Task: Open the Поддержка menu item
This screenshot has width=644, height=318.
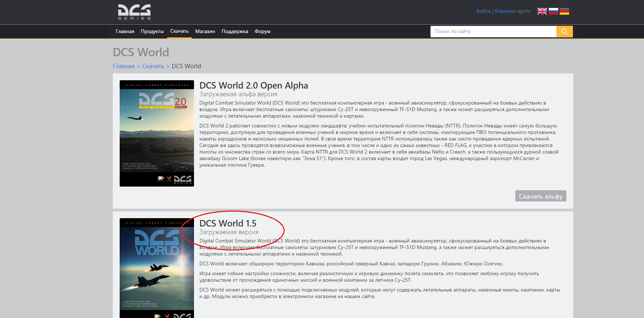Action: 235,32
